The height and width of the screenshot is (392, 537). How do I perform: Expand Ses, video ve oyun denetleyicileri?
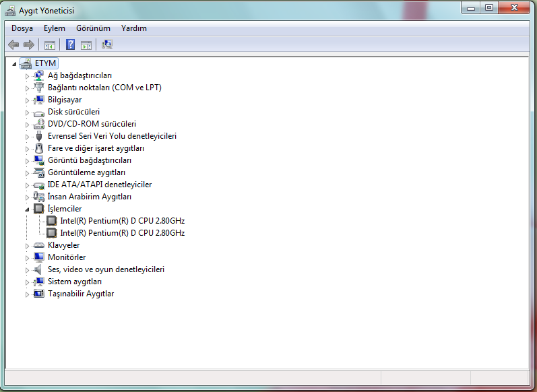coord(27,270)
